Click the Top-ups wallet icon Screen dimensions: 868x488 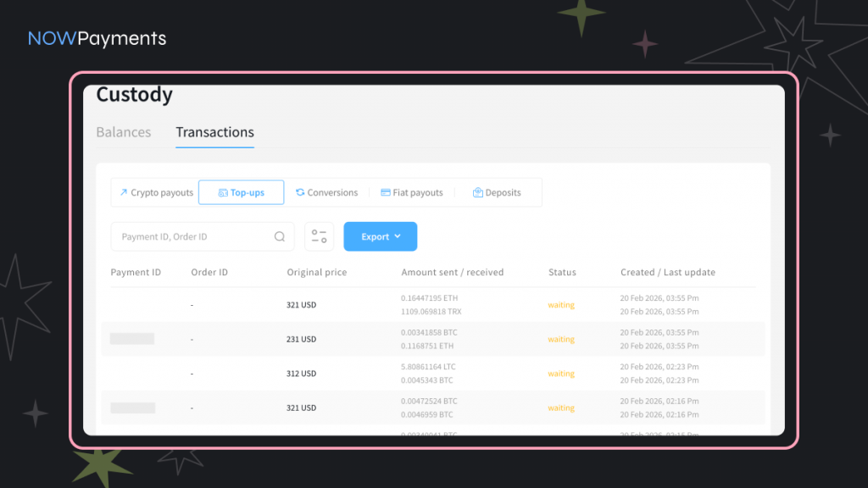[223, 193]
